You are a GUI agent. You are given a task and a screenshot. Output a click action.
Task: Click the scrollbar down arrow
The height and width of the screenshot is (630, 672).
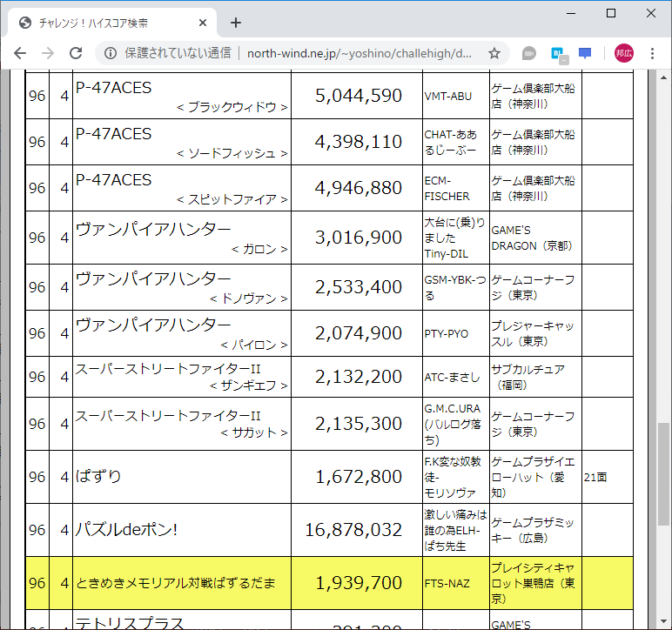pos(663,620)
